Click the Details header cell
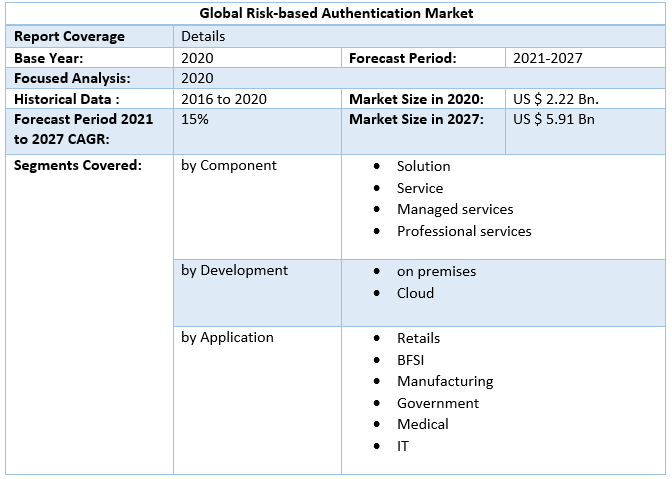The height and width of the screenshot is (479, 672). coord(203,36)
